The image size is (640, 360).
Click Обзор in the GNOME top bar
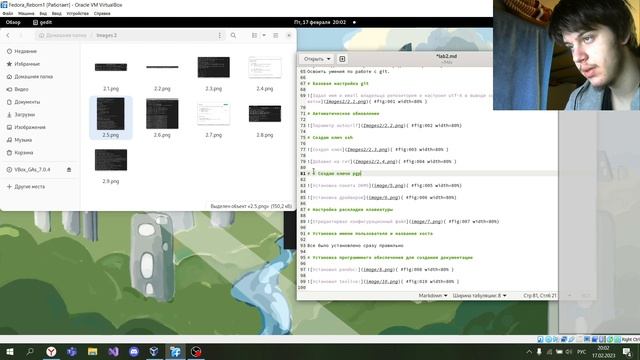[13, 22]
